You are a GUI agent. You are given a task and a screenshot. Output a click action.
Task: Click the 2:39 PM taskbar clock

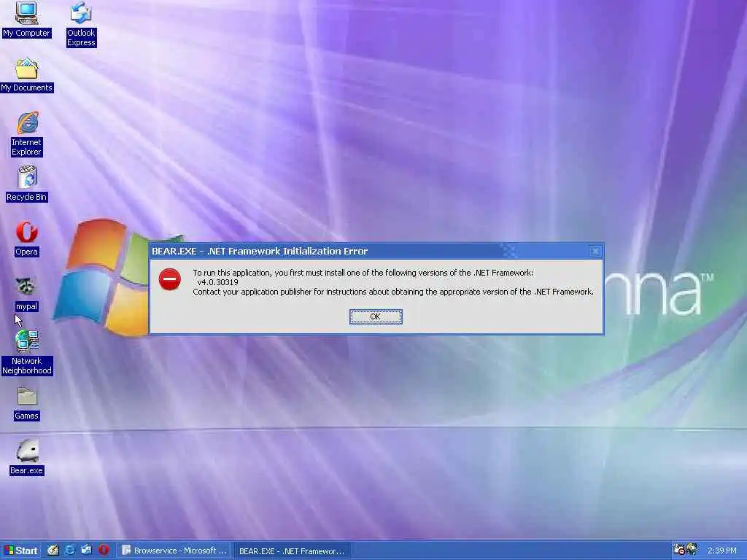pos(722,551)
